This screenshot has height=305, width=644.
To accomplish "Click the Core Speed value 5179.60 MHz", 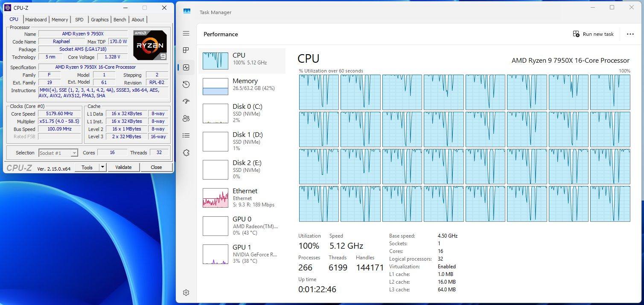I will point(59,114).
